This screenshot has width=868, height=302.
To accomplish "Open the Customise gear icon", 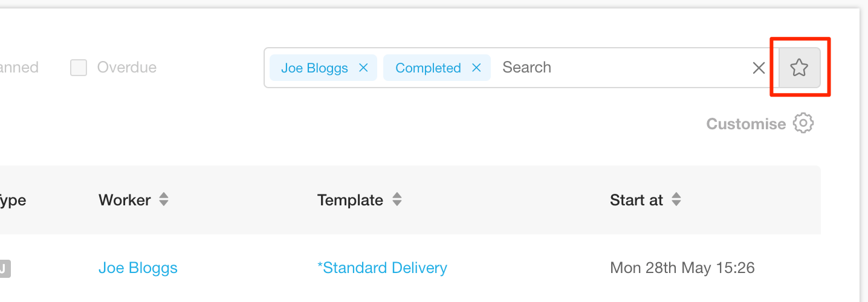I will click(x=803, y=123).
